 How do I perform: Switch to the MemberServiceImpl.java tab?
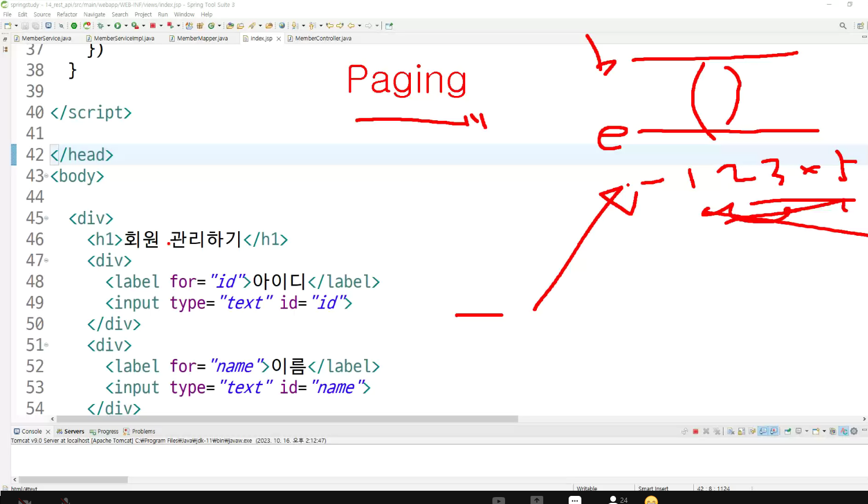(121, 38)
